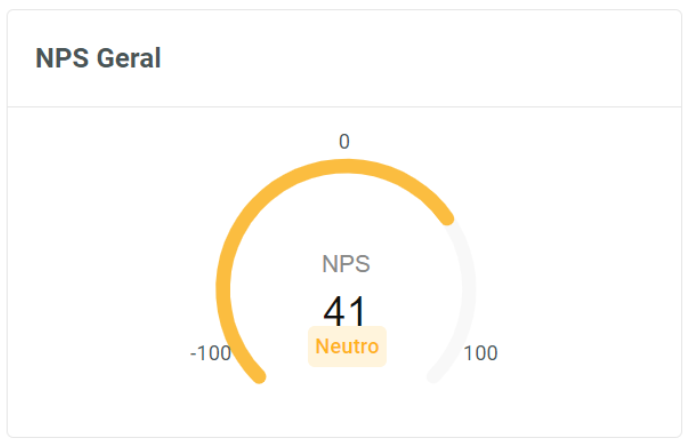Click the orange "Neutro" status badge
The height and width of the screenshot is (445, 692).
coord(346,347)
